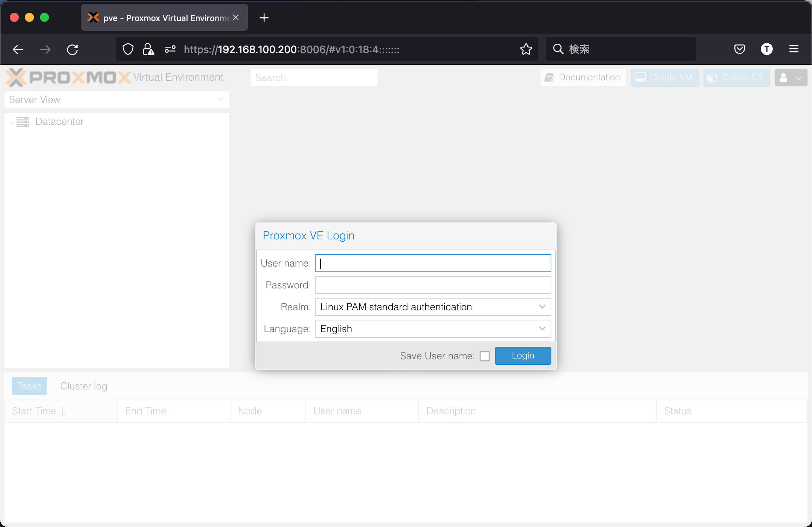Screen dimensions: 812x527
Task: Open site permissions icon in address bar
Action: point(170,49)
